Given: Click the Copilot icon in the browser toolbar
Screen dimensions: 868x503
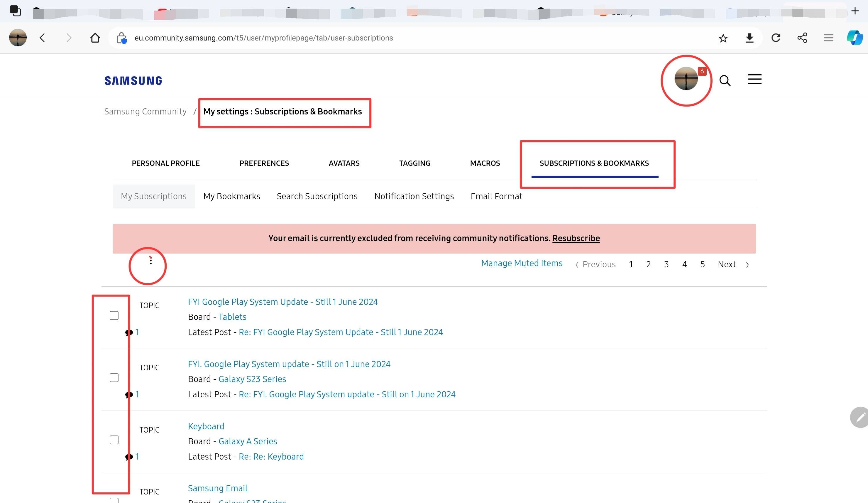Looking at the screenshot, I should pyautogui.click(x=855, y=38).
